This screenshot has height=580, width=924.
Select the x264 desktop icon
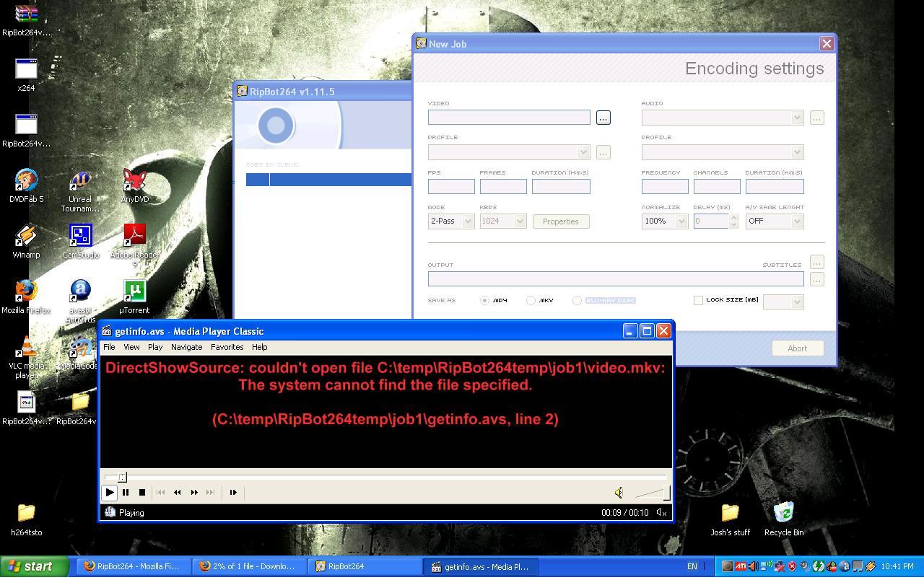click(x=26, y=75)
